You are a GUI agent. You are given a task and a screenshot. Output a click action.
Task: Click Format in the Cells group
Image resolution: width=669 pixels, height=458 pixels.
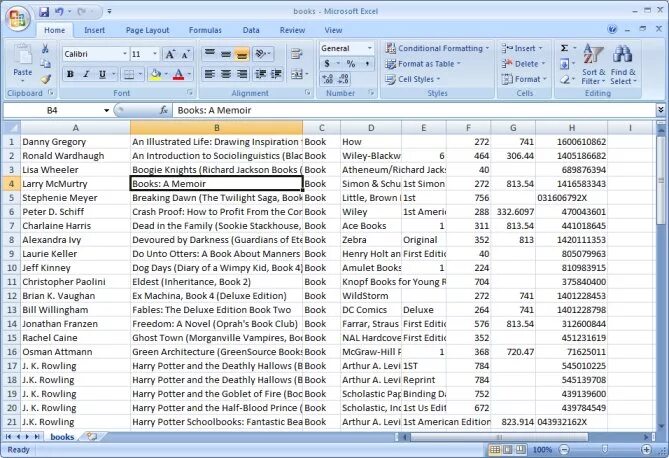click(x=524, y=79)
